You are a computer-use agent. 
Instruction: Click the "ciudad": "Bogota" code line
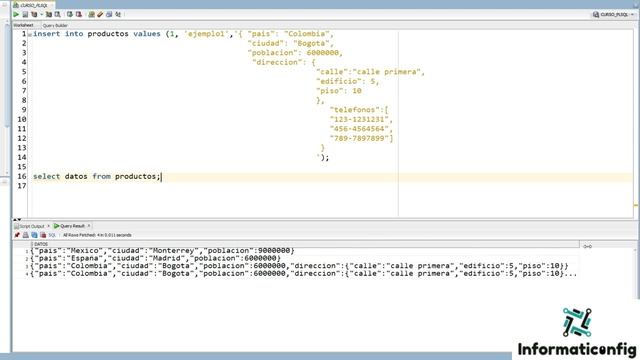pos(291,43)
